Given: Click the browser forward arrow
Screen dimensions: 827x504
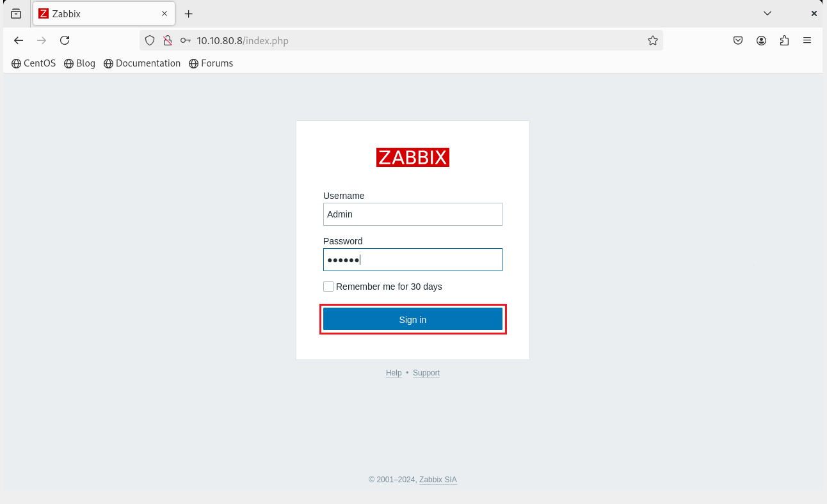Looking at the screenshot, I should click(x=42, y=40).
